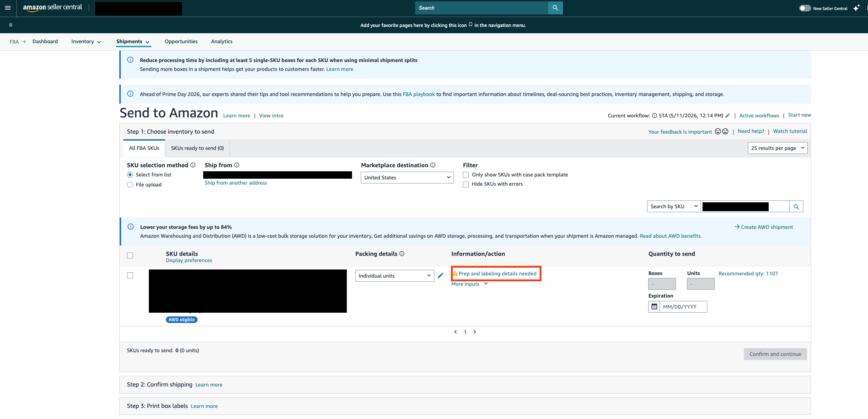Open the 'Search by SKU' dropdown
Screen dimensions: 868x419
coord(674,206)
